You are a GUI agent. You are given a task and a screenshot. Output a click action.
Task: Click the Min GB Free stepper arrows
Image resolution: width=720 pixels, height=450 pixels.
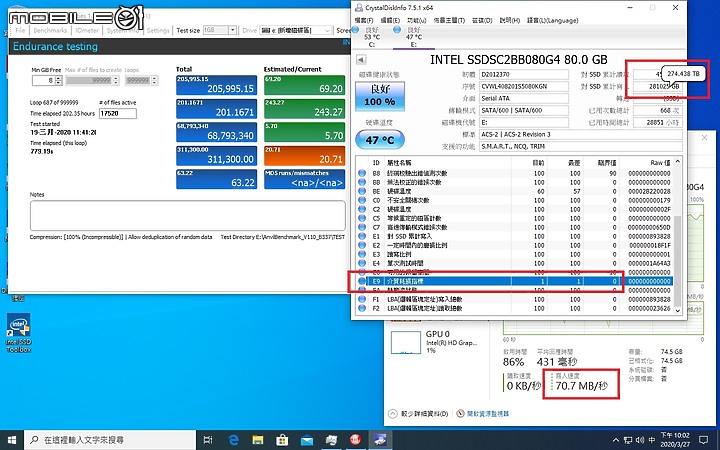coord(58,80)
